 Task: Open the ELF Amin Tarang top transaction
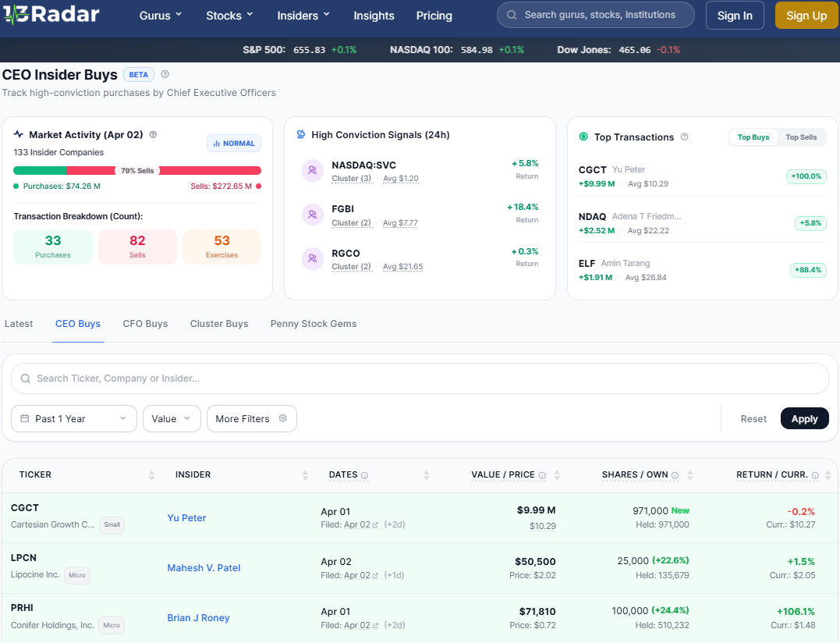pos(702,270)
